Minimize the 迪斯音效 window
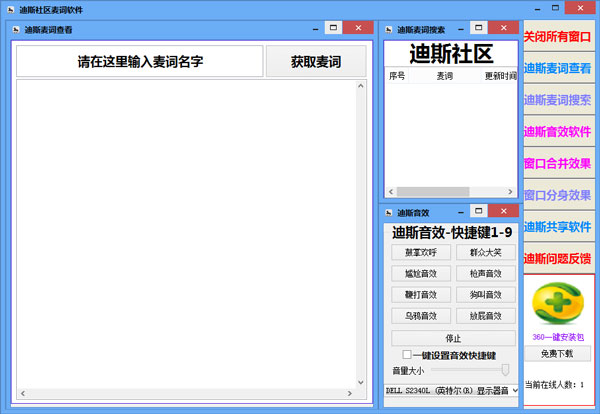This screenshot has width=600, height=414. click(x=461, y=212)
